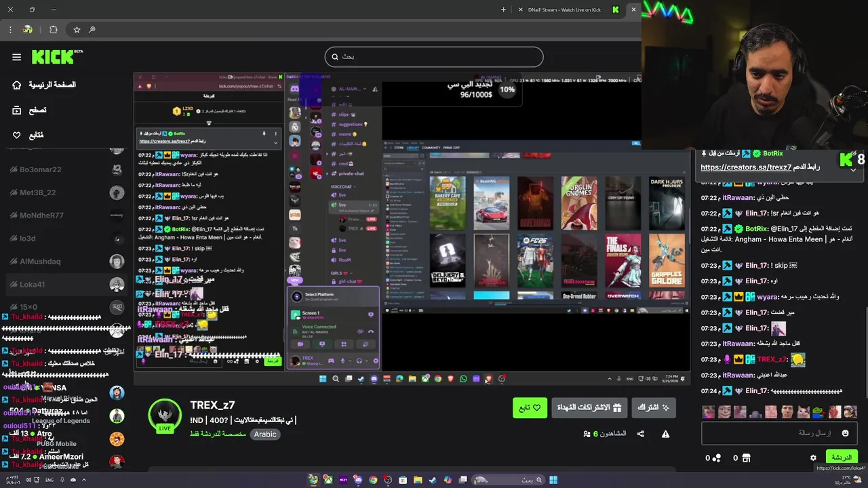
Task: Follow the channel with تابع button
Action: pos(530,407)
